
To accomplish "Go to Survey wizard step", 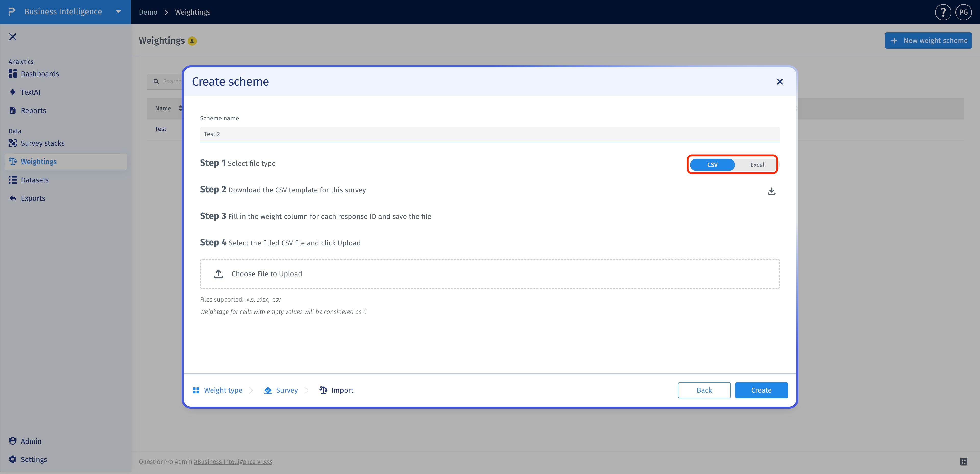I will [x=281, y=390].
